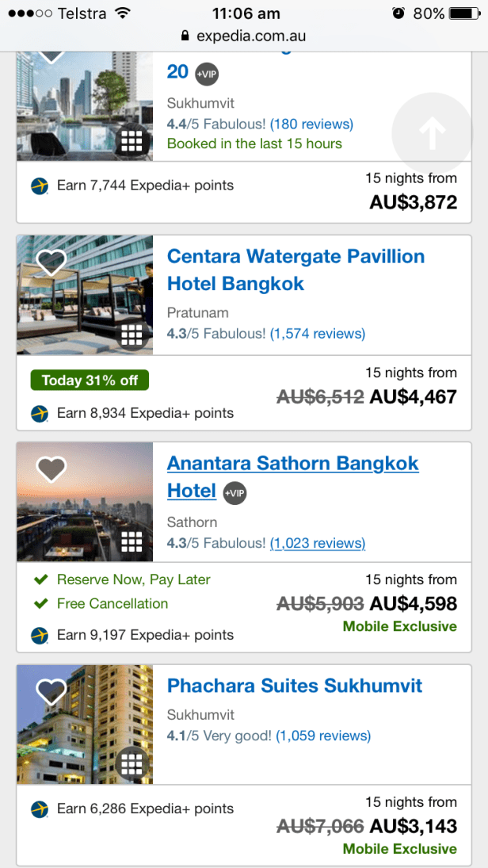Open photo gallery grid icon on Centara listing
This screenshot has width=488, height=868.
click(132, 335)
